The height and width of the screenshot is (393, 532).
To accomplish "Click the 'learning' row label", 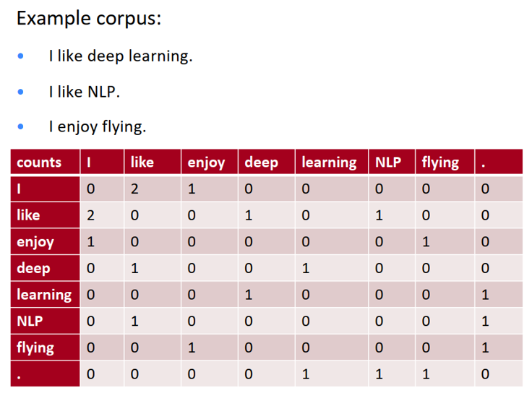I will coord(44,295).
